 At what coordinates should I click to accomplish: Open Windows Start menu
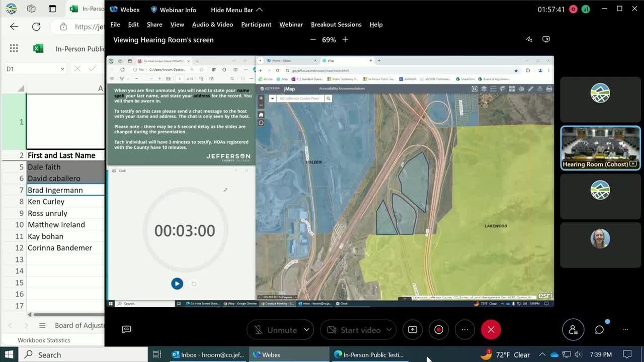[x=9, y=354]
